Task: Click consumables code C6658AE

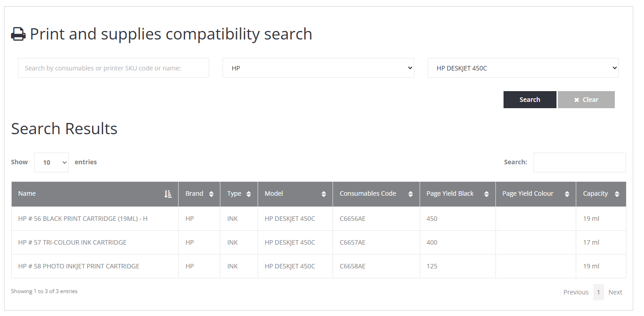Action: tap(352, 266)
